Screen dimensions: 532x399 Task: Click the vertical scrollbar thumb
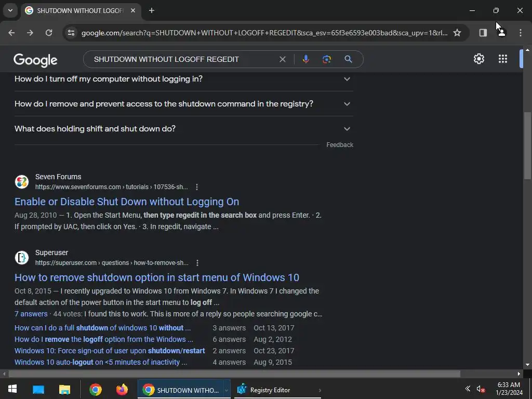pyautogui.click(x=527, y=145)
